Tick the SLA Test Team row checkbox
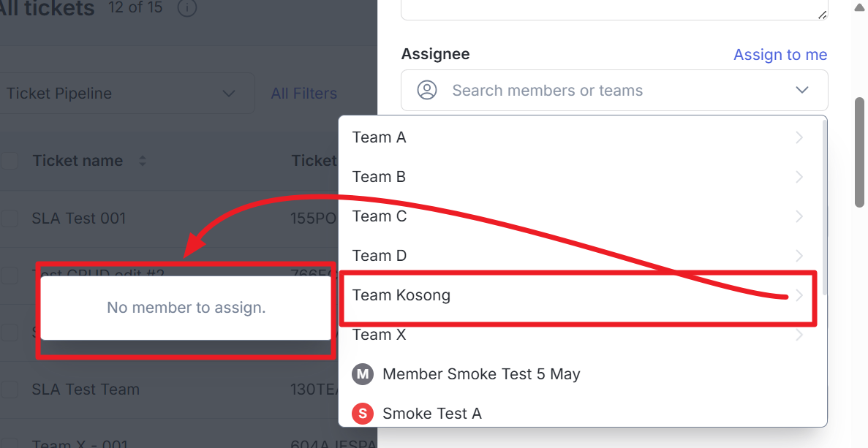868x448 pixels. [x=10, y=390]
